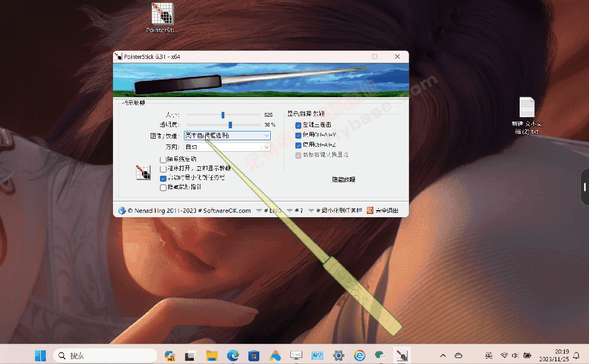Click the globe icon in the bottom bar
This screenshot has height=364, width=589.
122,210
